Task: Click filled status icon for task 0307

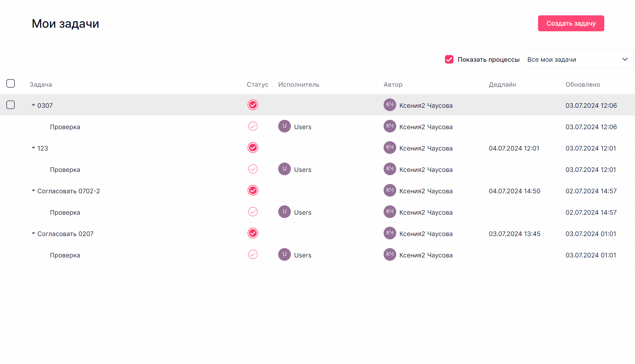Action: (253, 105)
